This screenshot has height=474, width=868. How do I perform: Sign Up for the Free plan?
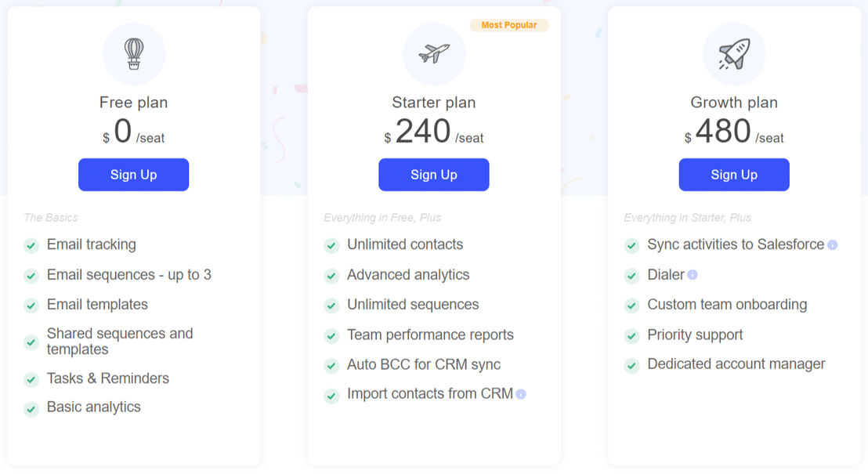pos(133,175)
